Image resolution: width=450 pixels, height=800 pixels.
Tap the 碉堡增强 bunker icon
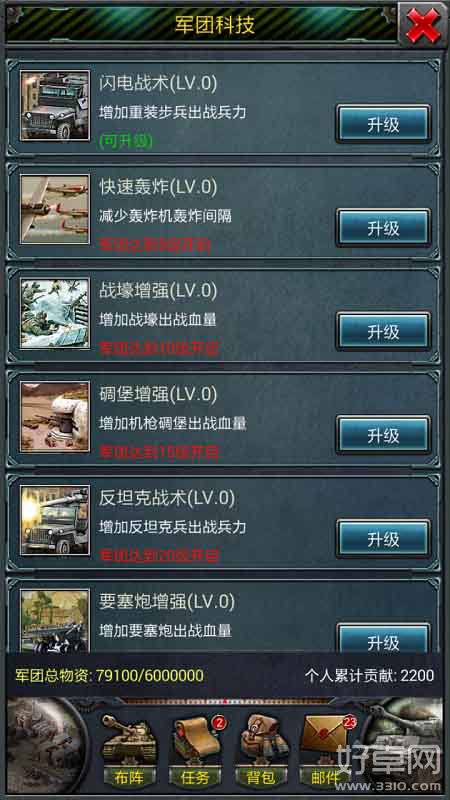click(55, 416)
